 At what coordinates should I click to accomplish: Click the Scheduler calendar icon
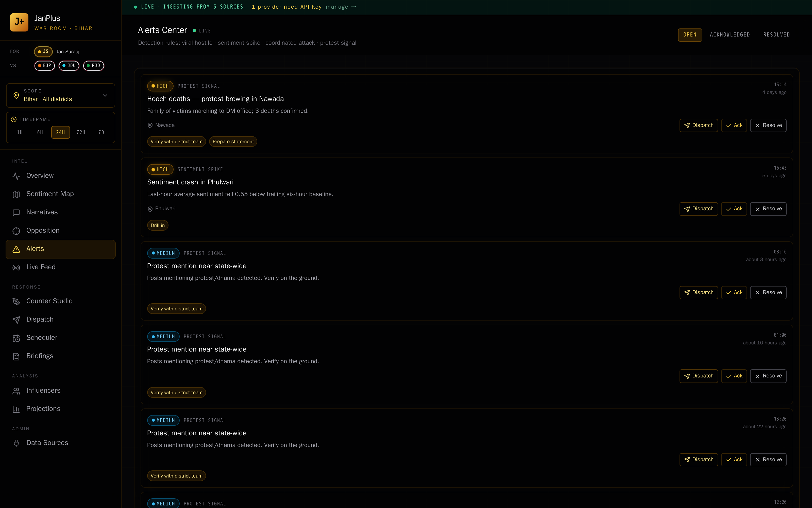[x=16, y=338]
